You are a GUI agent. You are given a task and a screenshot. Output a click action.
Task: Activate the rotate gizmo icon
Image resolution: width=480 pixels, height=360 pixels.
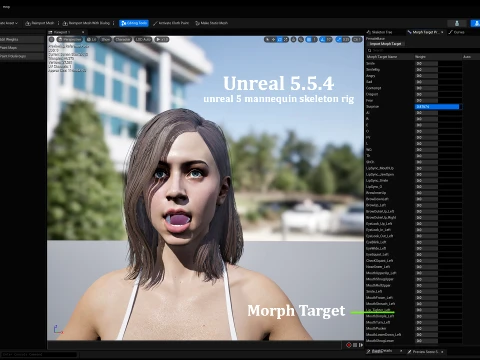(x=279, y=39)
